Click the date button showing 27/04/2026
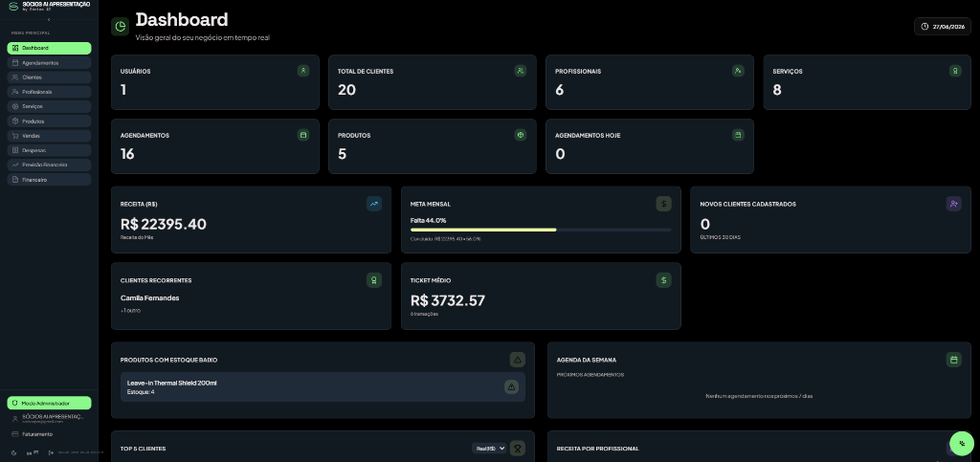 coord(943,26)
